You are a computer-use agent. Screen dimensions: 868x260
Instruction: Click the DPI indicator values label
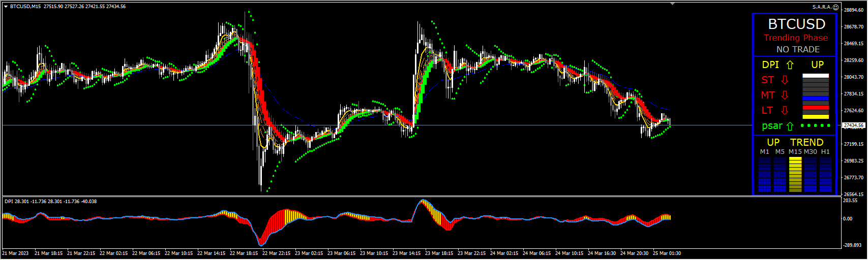pyautogui.click(x=50, y=202)
